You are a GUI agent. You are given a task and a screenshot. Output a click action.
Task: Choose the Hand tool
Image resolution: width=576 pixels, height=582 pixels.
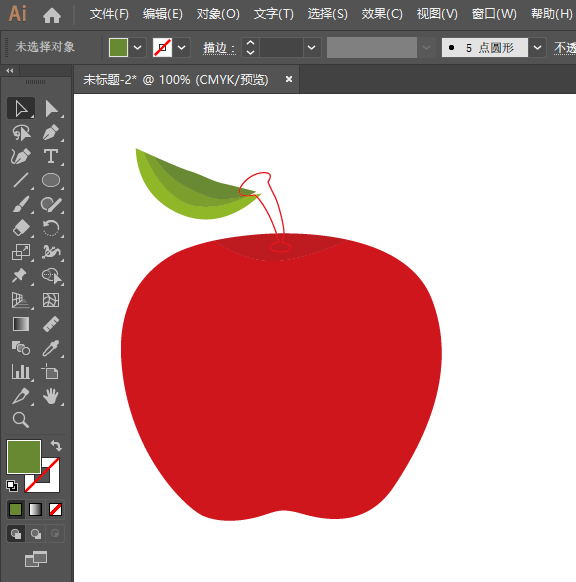[x=51, y=396]
